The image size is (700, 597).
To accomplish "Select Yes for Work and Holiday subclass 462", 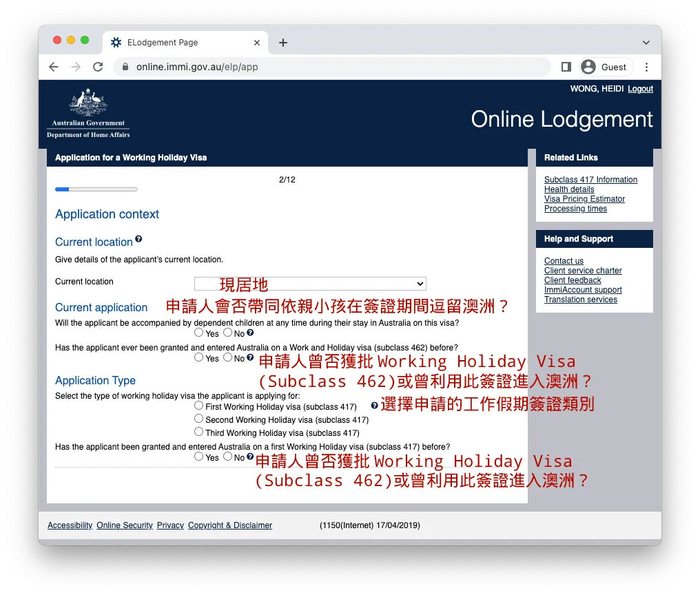I will pyautogui.click(x=198, y=357).
